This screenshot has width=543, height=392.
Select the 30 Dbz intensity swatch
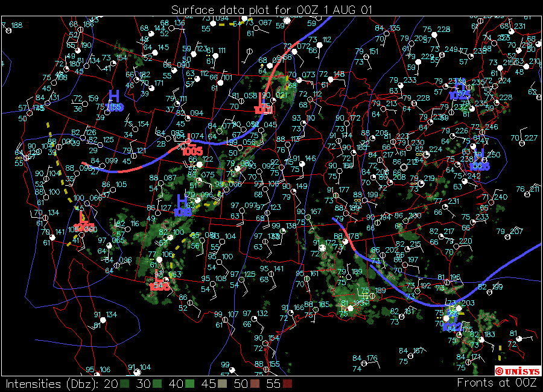[158, 384]
